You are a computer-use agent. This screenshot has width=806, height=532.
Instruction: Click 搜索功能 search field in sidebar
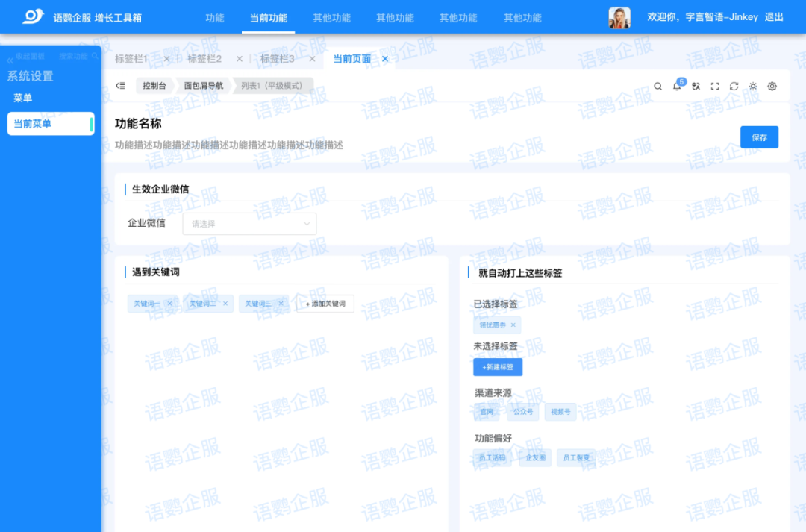click(x=78, y=56)
